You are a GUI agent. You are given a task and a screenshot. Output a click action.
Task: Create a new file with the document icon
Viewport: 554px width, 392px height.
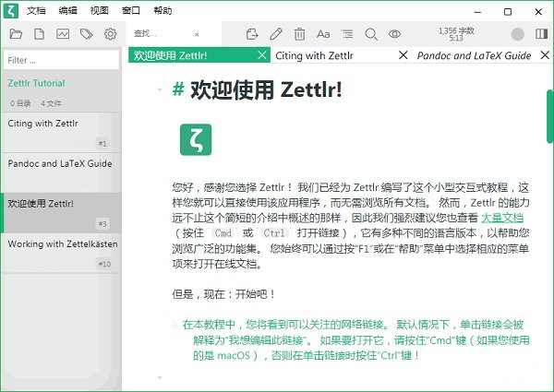pyautogui.click(x=39, y=34)
